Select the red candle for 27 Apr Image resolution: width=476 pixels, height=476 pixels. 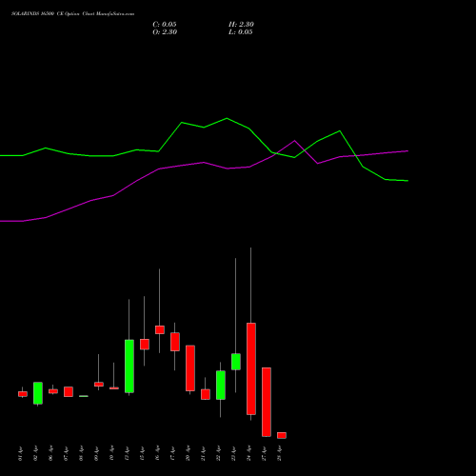tap(267, 402)
